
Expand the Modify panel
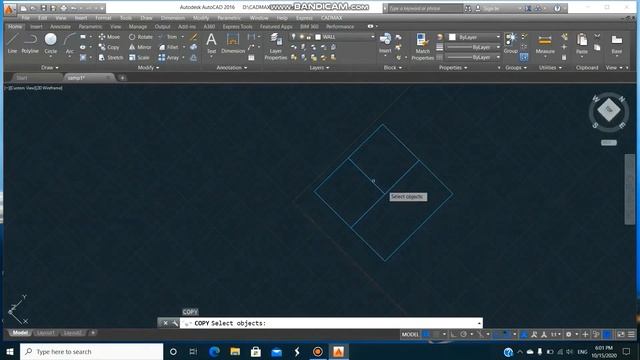coord(148,67)
